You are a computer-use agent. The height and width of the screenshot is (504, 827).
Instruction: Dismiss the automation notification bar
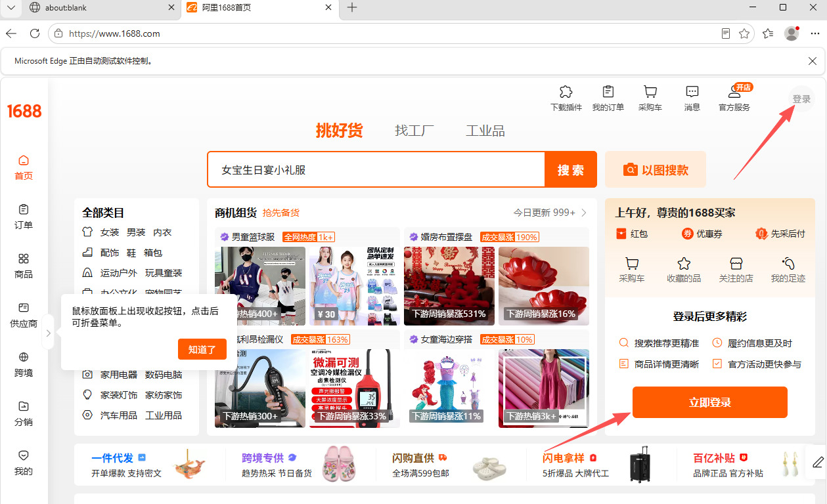coord(813,61)
